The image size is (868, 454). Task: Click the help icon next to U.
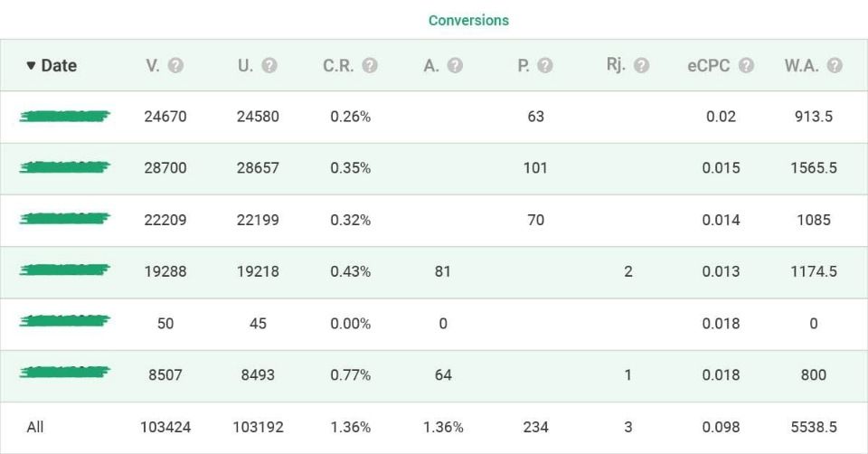coord(269,66)
